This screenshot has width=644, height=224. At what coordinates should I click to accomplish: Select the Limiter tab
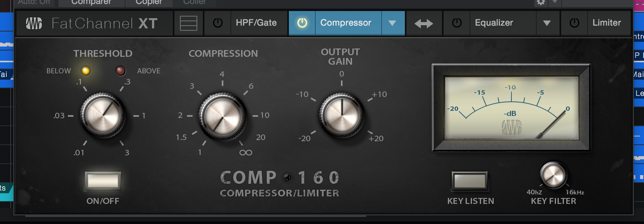pos(607,23)
